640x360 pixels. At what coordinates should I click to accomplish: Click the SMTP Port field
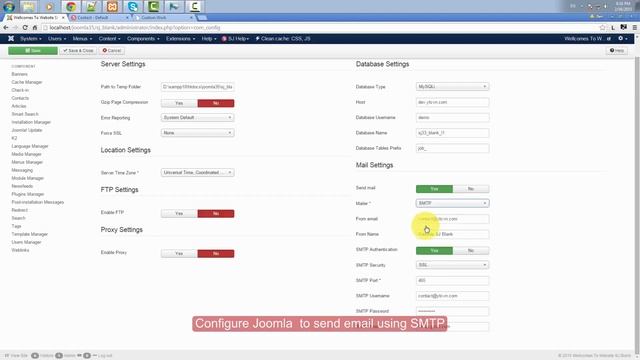452,280
